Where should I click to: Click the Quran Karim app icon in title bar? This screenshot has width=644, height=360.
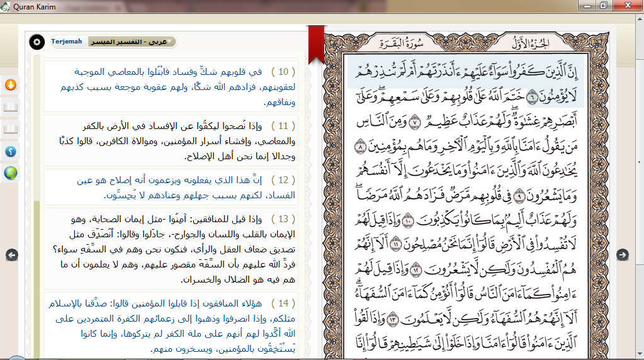point(5,6)
